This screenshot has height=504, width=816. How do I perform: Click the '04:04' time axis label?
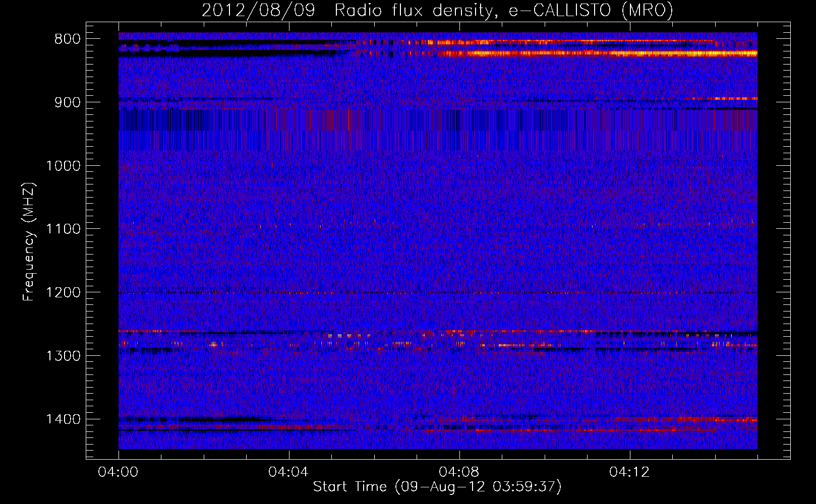click(x=288, y=472)
